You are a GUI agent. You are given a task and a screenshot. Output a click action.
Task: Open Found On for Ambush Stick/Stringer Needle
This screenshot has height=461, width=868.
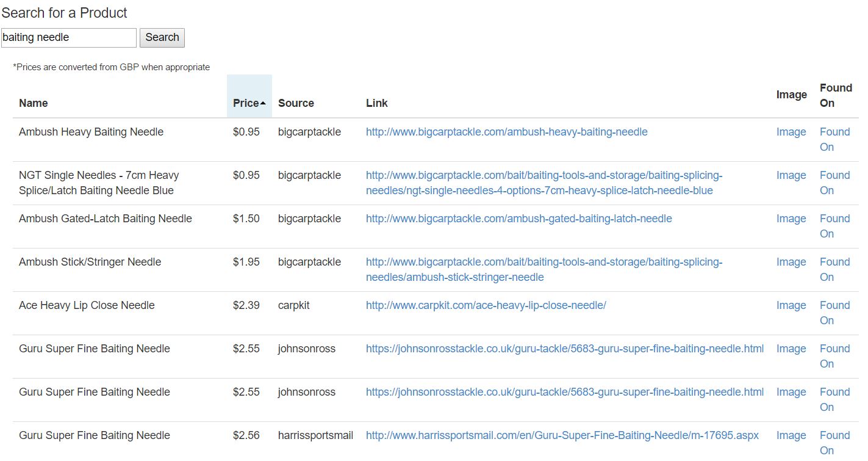click(834, 269)
